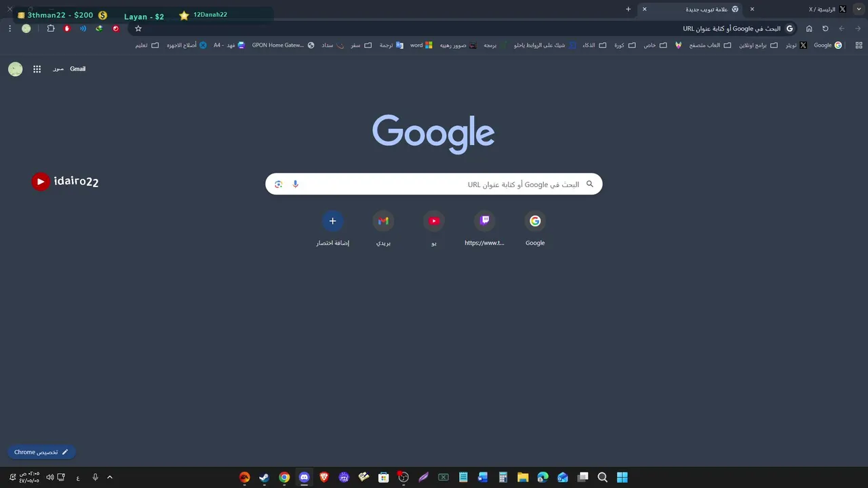This screenshot has height=488, width=868.
Task: Click the taskbar microphone tray icon
Action: 95,477
